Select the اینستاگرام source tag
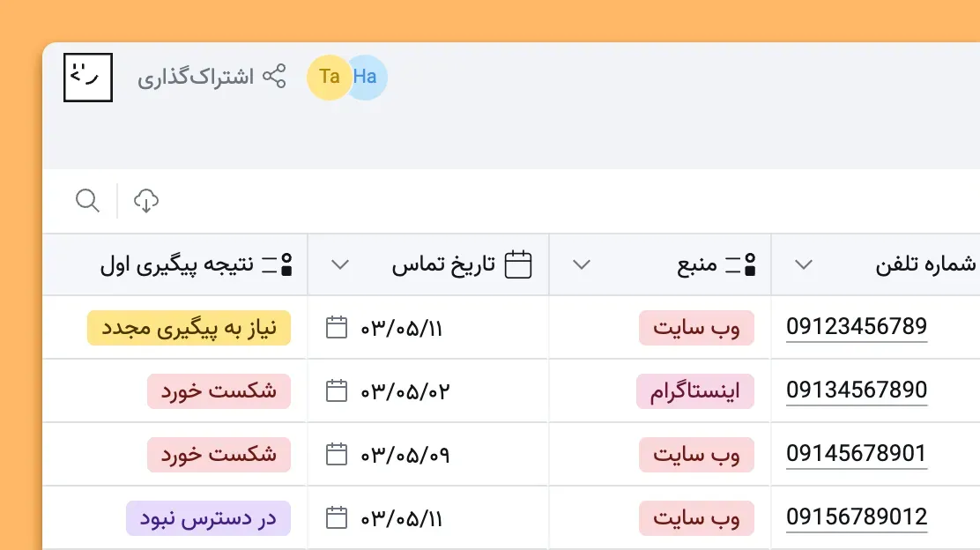 (695, 390)
